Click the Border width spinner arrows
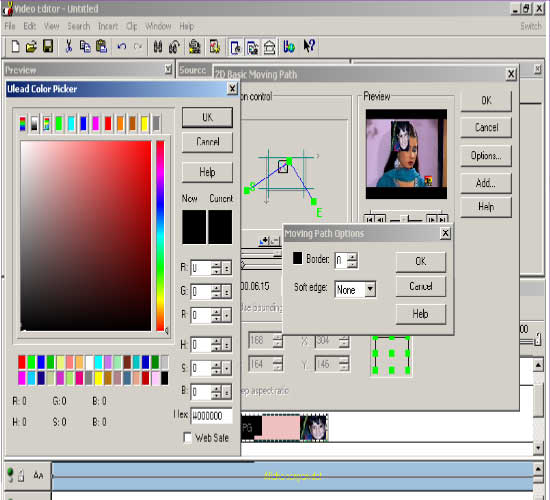 [x=352, y=260]
